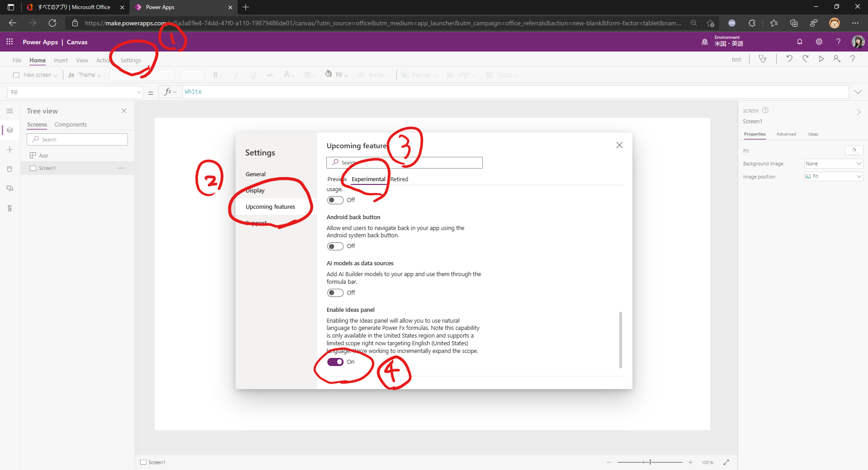Expand the left hamburger menu
The width and height of the screenshot is (868, 470).
pos(10,111)
